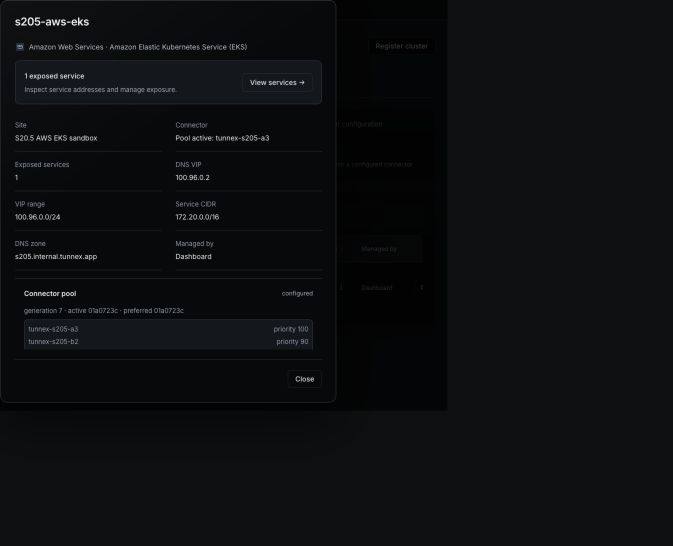This screenshot has width=673, height=546.
Task: Open View services for the exposed service
Action: 277,82
